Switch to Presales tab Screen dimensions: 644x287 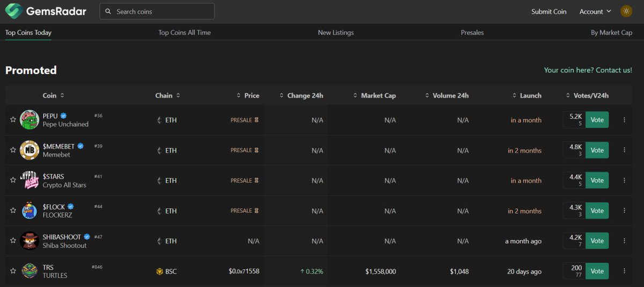tap(472, 32)
